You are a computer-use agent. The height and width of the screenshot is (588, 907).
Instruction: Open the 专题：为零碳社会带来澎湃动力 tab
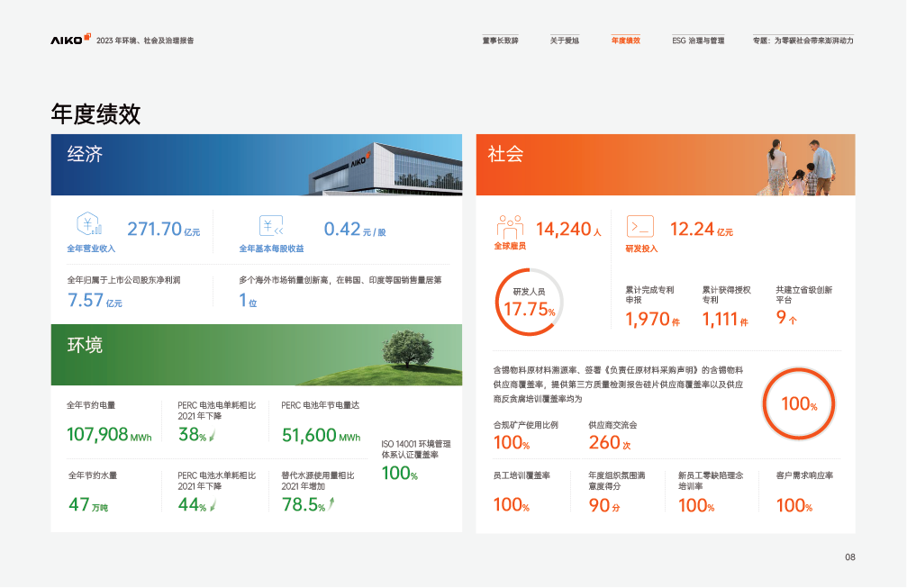coord(803,41)
